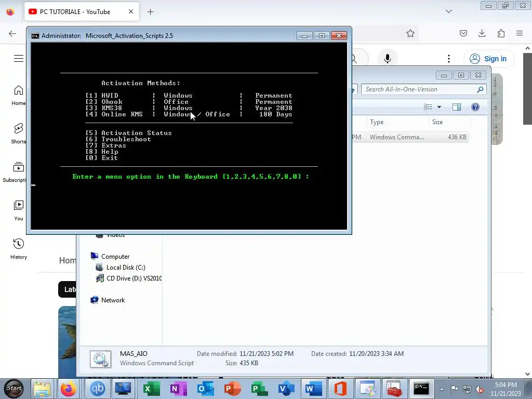The height and width of the screenshot is (399, 532).
Task: Toggle the Explorer preview pane
Action: tap(457, 107)
